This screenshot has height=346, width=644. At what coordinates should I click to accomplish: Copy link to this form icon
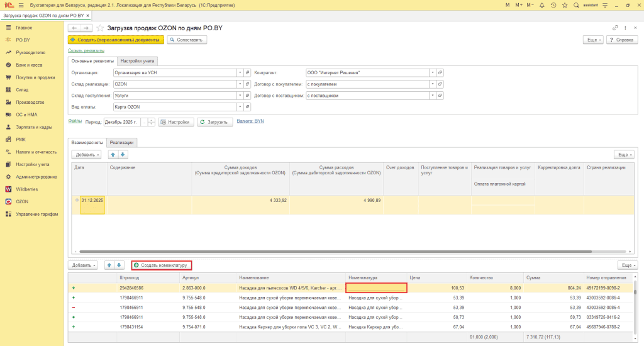[x=615, y=28]
